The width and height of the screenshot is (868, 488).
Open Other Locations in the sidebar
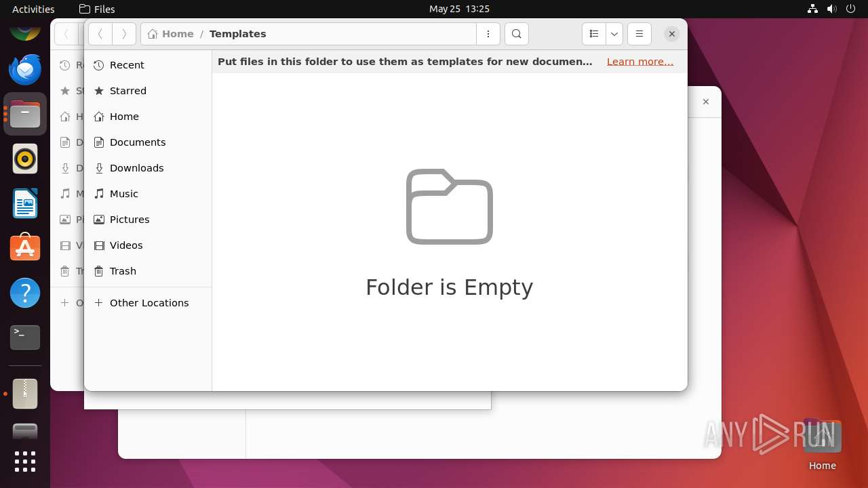(148, 303)
